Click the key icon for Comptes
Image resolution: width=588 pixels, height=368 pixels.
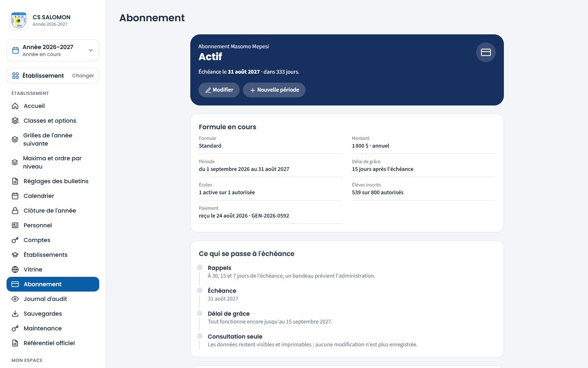click(x=15, y=240)
